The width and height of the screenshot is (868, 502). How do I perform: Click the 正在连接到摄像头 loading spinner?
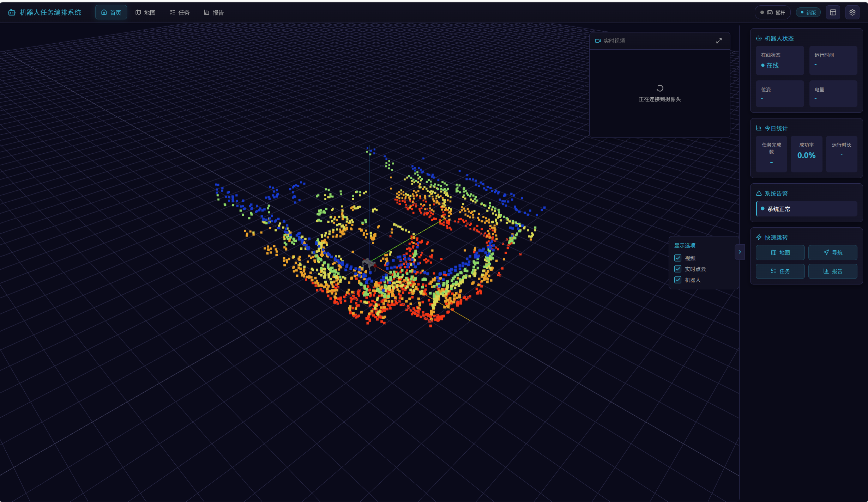659,88
